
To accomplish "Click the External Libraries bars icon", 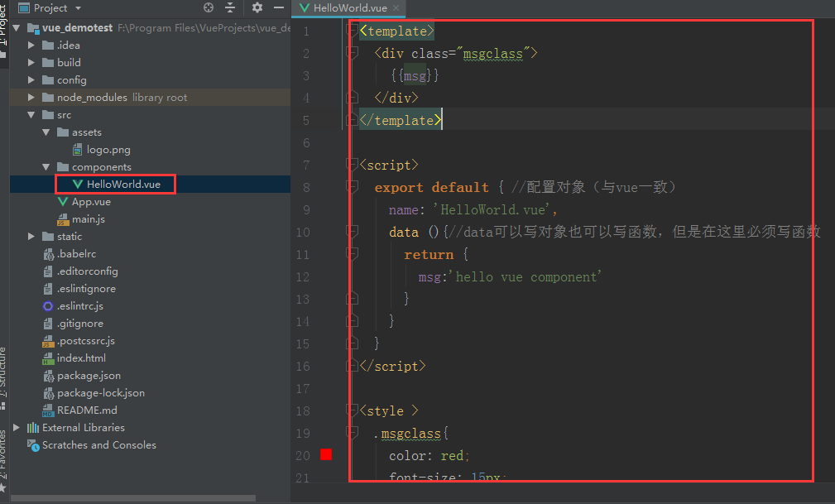I will 33,427.
